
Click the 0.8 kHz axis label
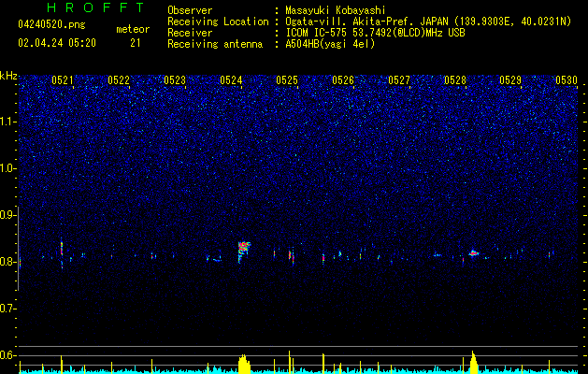point(8,262)
